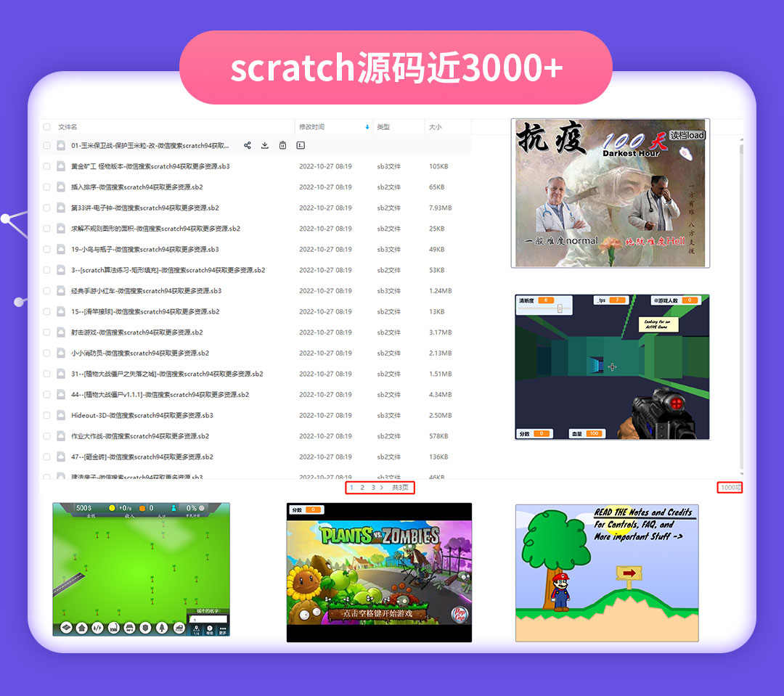This screenshot has height=696, width=784.
Task: Click the download icon on the 01-玉米保卫战 row
Action: (265, 145)
